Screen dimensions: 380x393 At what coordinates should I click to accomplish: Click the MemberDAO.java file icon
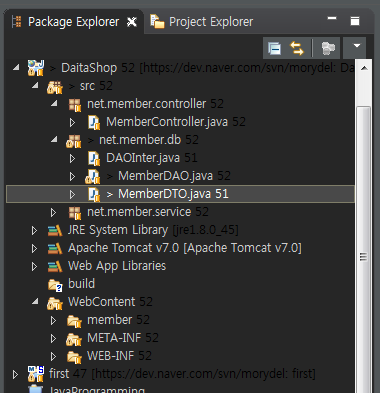[93, 177]
